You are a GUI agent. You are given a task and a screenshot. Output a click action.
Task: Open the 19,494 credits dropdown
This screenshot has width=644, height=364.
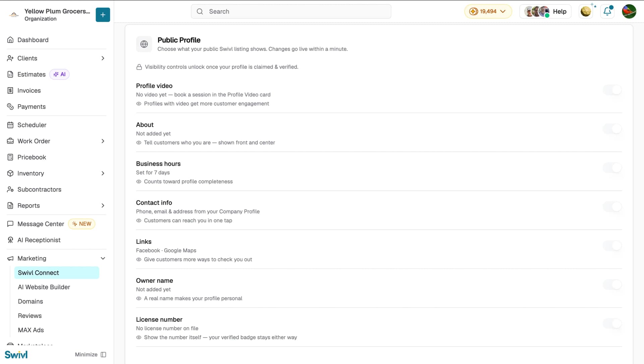pyautogui.click(x=488, y=11)
